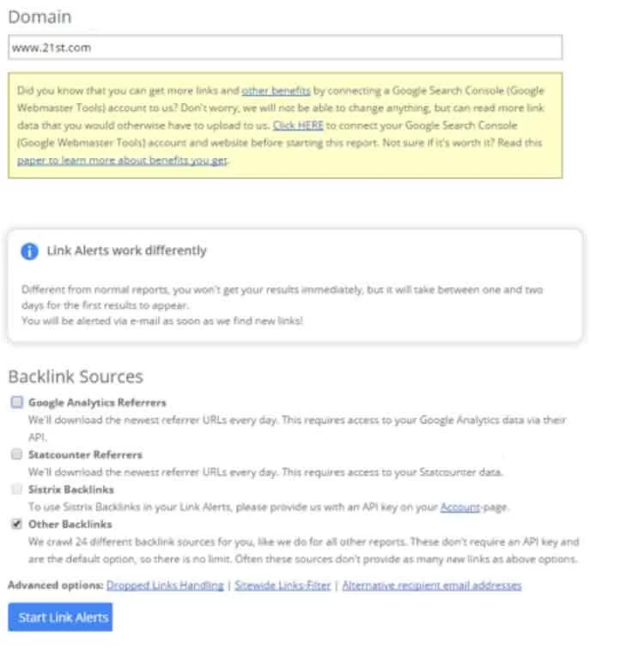Click the 'Statcounter Referrers' label text
Viewport: 644px width, 656px height.
tap(85, 455)
